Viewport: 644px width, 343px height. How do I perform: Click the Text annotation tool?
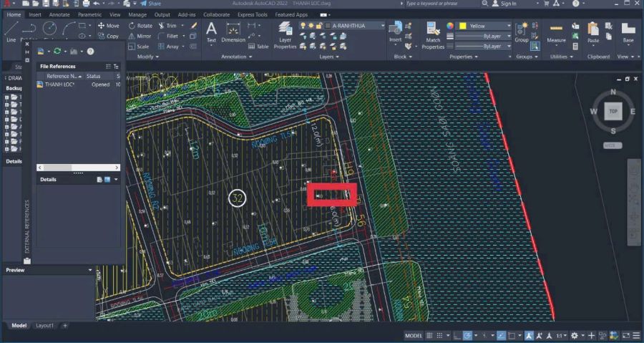(x=211, y=32)
